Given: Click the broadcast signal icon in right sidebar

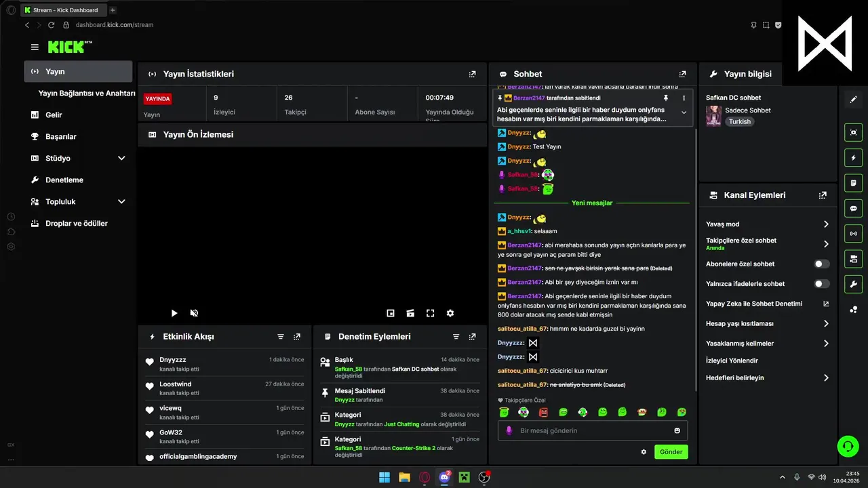Looking at the screenshot, I should tap(854, 234).
